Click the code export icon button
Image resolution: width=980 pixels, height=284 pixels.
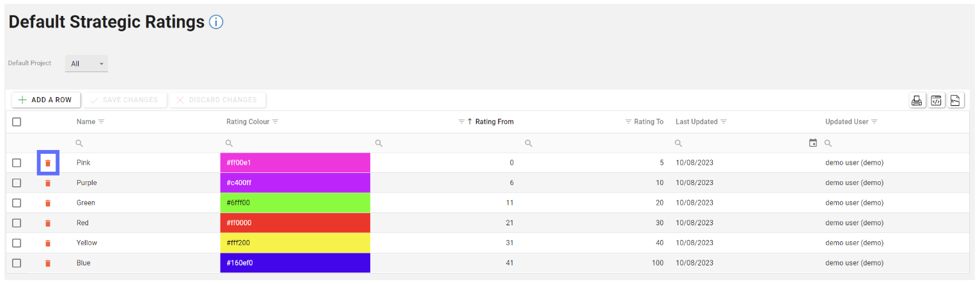point(936,100)
